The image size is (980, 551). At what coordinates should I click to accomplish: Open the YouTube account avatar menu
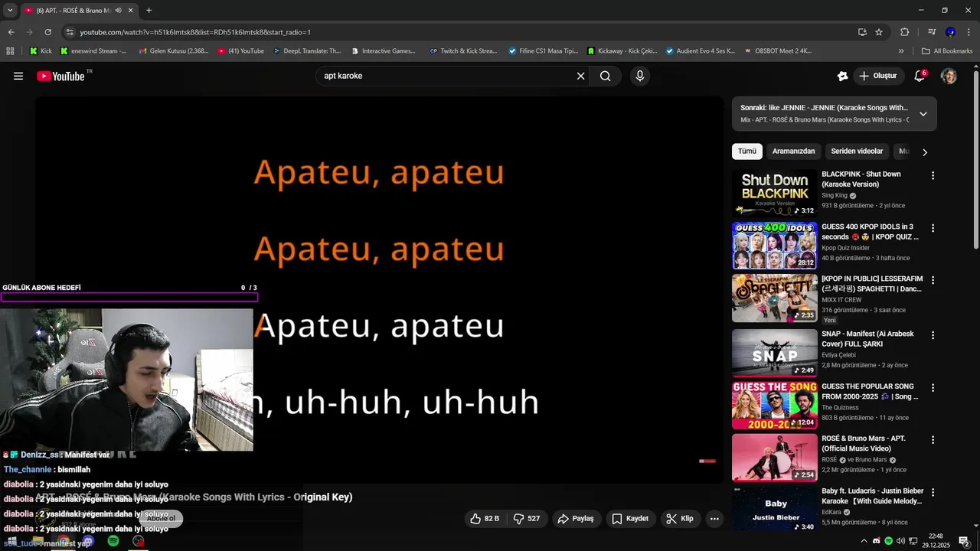coord(949,76)
